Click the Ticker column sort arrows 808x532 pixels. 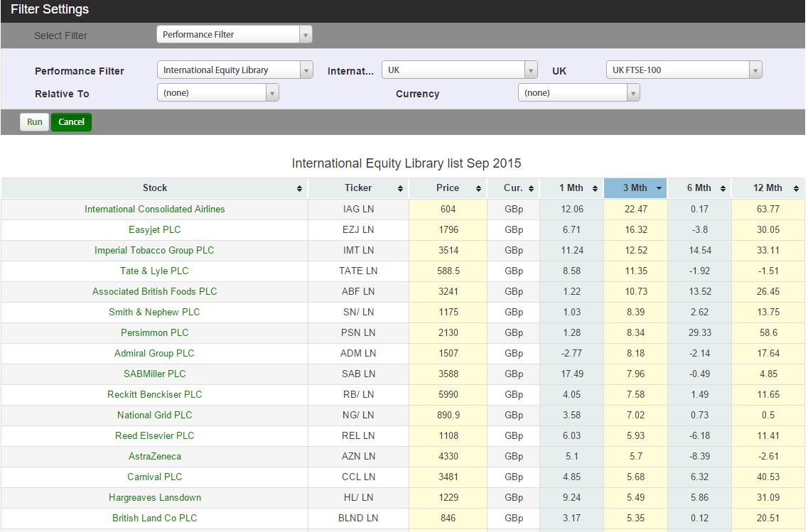tap(400, 189)
